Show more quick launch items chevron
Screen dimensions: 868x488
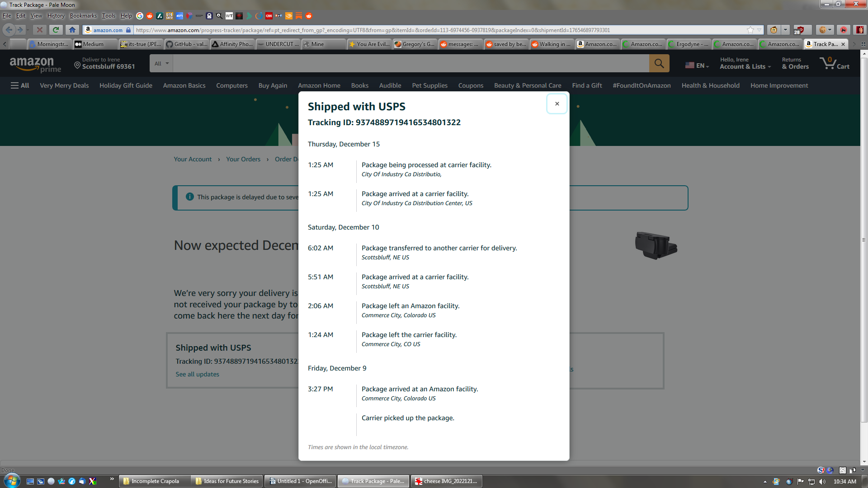tap(112, 479)
